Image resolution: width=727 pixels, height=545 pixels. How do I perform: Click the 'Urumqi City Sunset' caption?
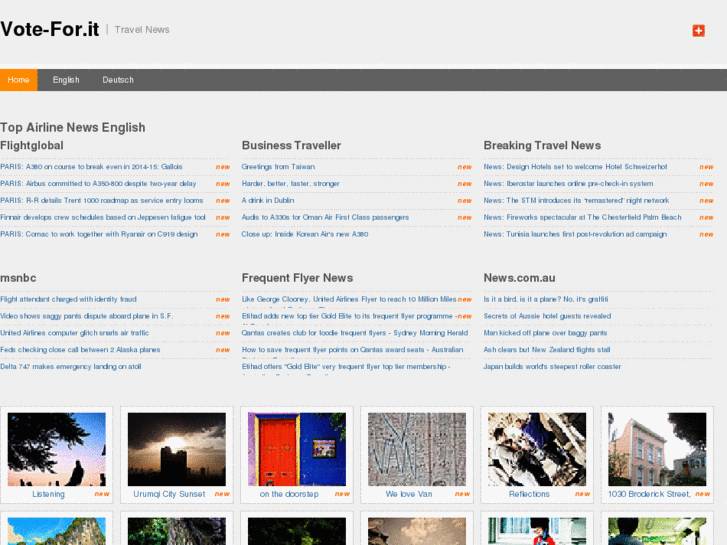point(169,494)
